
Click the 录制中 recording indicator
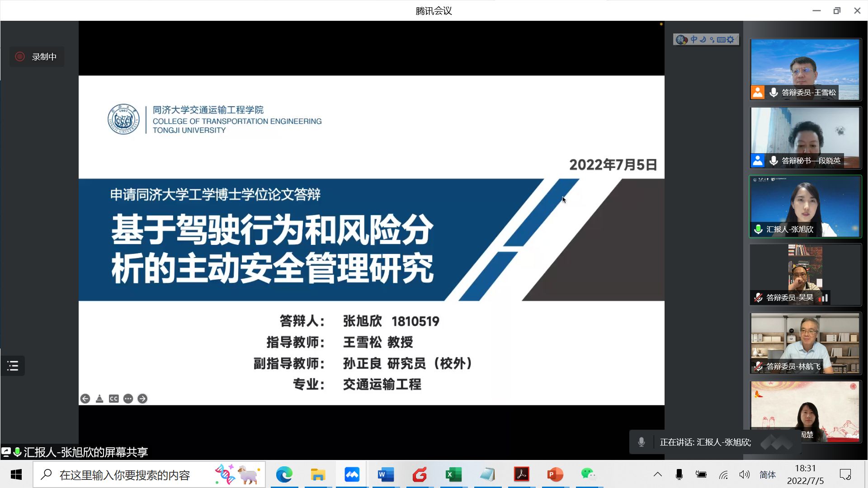coord(37,57)
